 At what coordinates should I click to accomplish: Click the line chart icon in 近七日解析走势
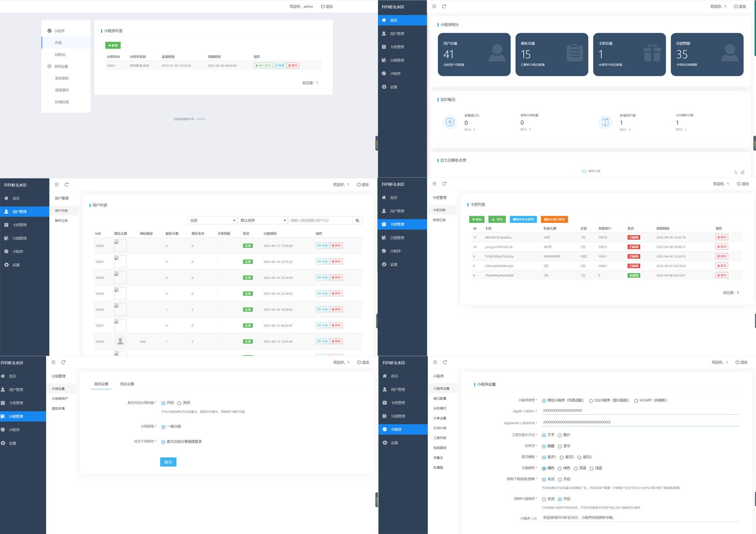click(736, 172)
